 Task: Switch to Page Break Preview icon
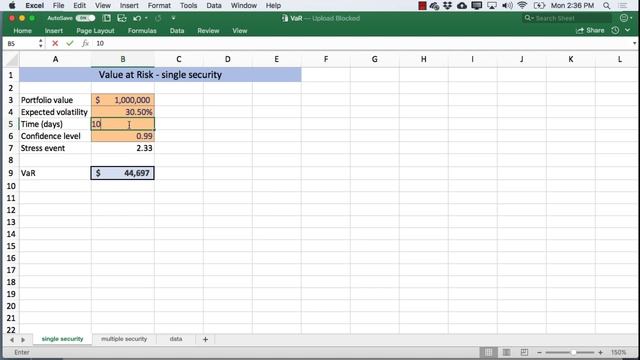click(x=524, y=352)
